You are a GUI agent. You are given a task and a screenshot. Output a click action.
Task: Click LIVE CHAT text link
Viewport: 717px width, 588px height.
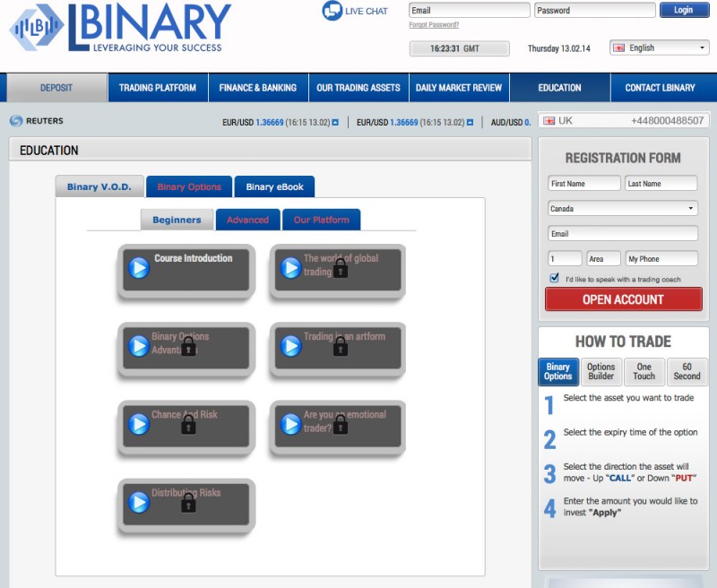[x=367, y=11]
